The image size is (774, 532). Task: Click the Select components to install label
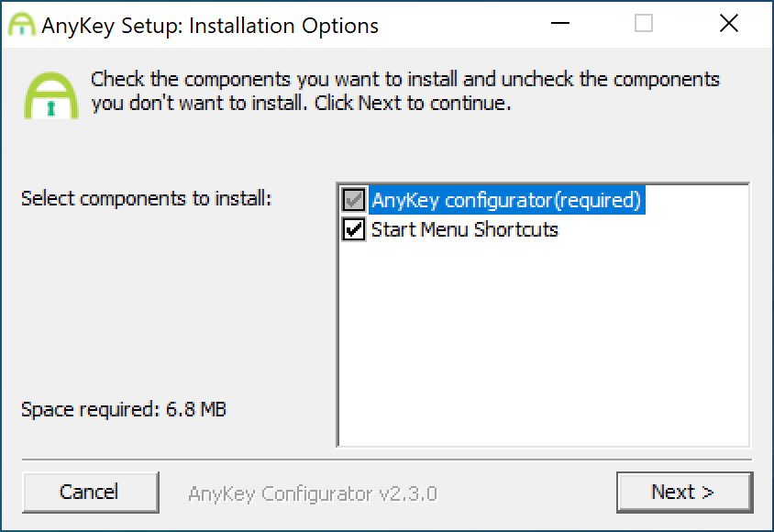(x=147, y=198)
